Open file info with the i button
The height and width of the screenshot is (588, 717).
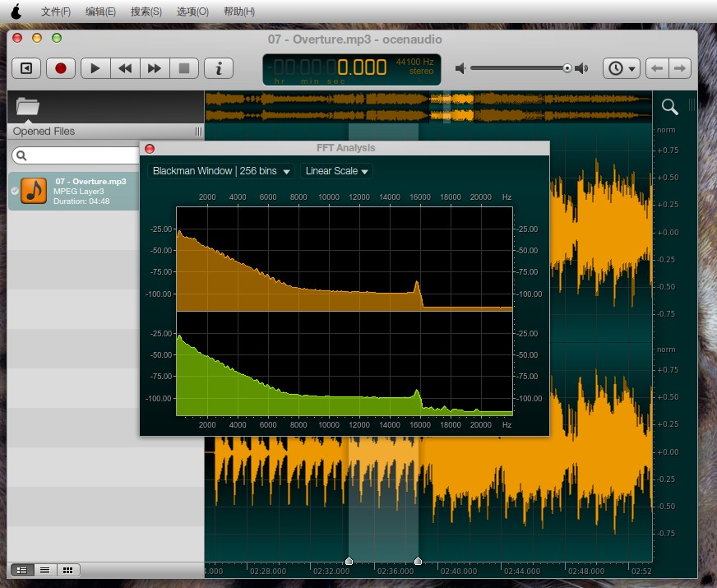click(219, 68)
